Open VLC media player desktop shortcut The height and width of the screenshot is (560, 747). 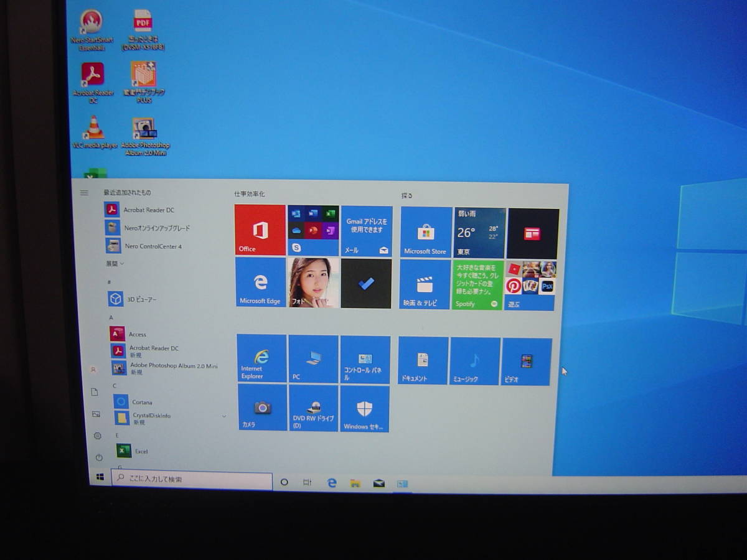[x=94, y=133]
